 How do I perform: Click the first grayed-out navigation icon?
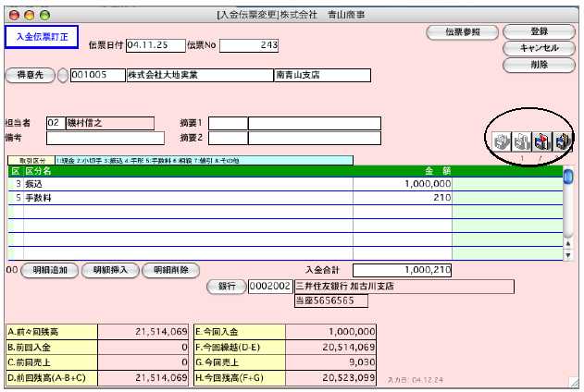(x=499, y=141)
